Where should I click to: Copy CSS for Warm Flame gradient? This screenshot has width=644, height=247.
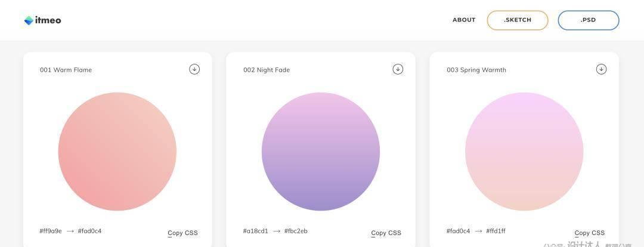pos(183,233)
